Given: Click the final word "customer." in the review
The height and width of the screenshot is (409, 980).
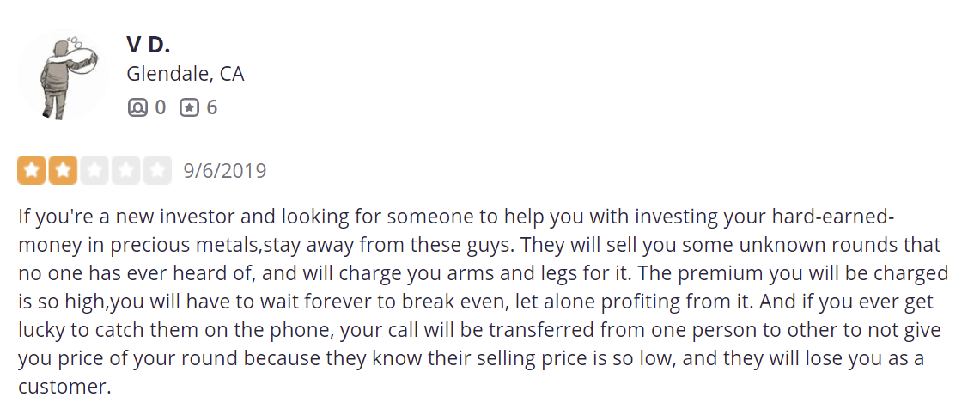Looking at the screenshot, I should (64, 388).
